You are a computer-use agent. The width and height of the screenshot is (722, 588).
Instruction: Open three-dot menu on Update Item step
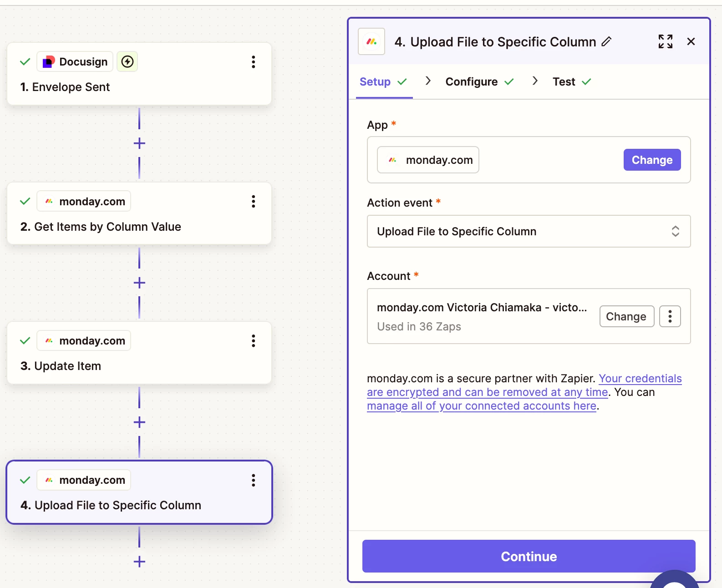click(253, 341)
